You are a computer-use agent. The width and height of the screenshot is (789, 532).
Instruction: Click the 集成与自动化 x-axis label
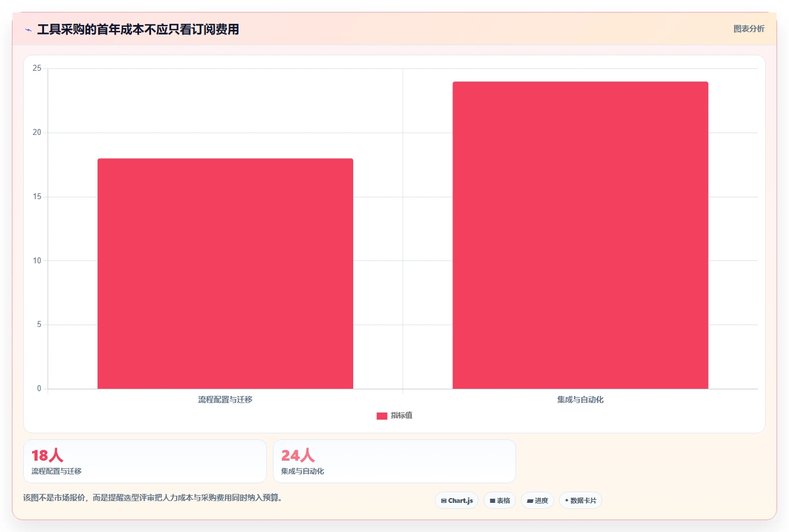pyautogui.click(x=580, y=399)
